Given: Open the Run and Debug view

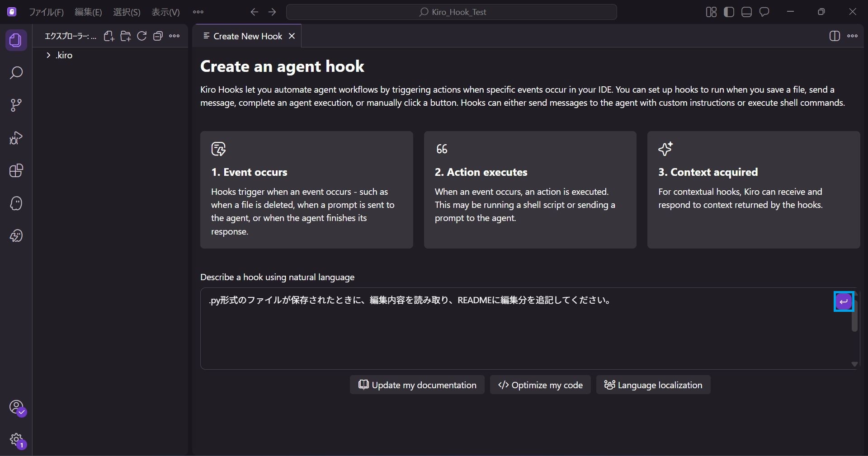Looking at the screenshot, I should (x=16, y=138).
